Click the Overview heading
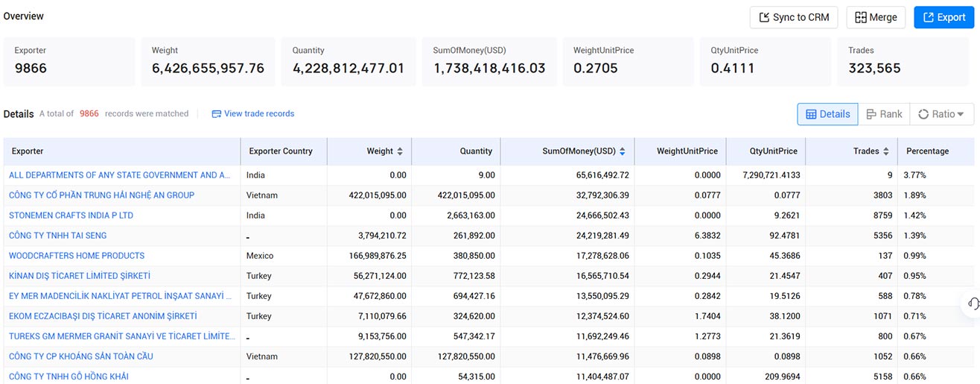The image size is (980, 384). click(x=24, y=16)
